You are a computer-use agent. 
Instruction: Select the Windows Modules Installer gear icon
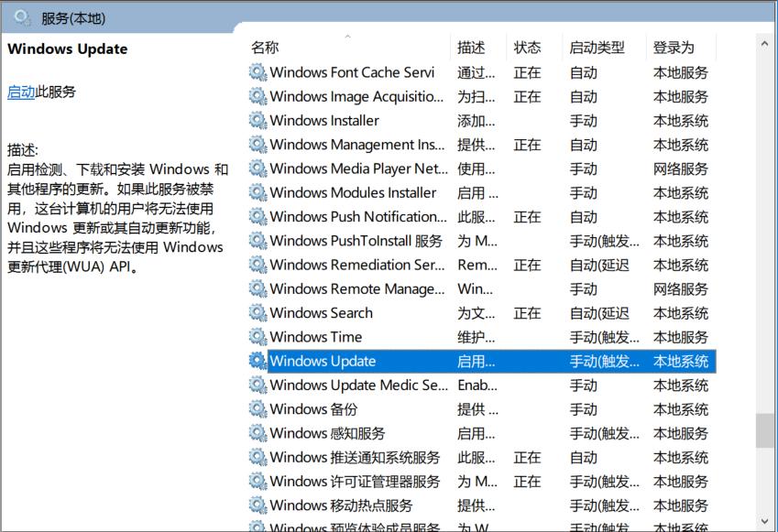258,192
